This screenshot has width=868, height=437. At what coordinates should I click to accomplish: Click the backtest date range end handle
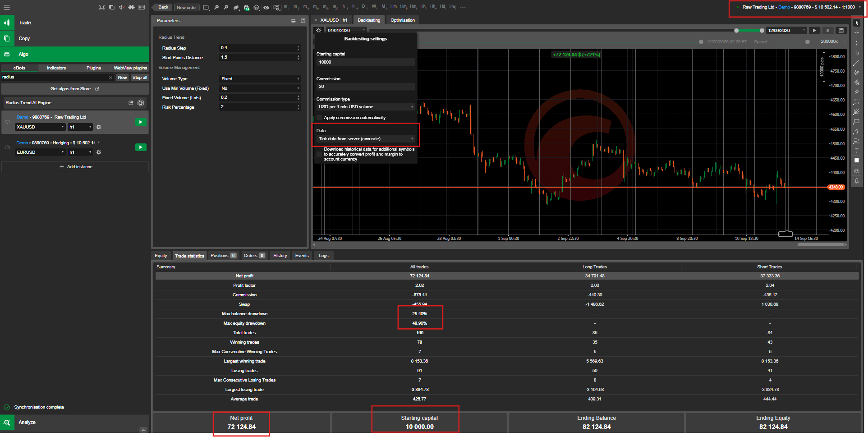pos(762,31)
